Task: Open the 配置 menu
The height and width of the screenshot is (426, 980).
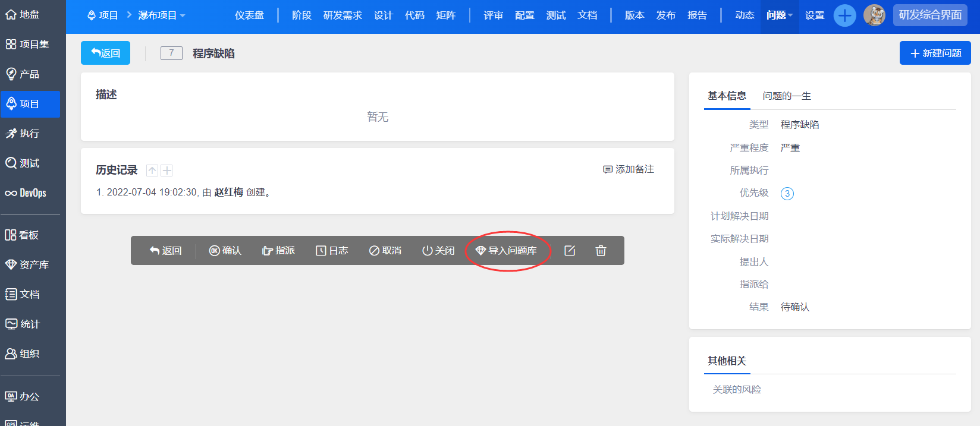Action: click(524, 15)
